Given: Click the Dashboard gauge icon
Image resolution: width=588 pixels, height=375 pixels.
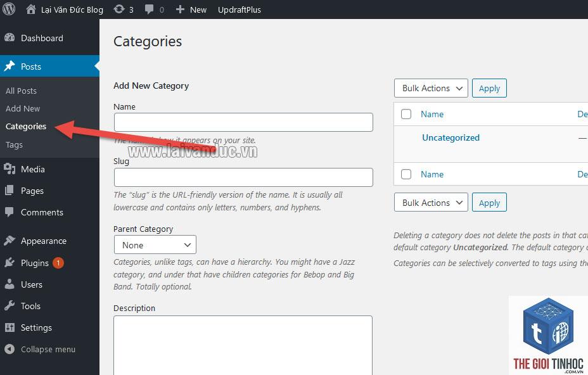Looking at the screenshot, I should (10, 38).
